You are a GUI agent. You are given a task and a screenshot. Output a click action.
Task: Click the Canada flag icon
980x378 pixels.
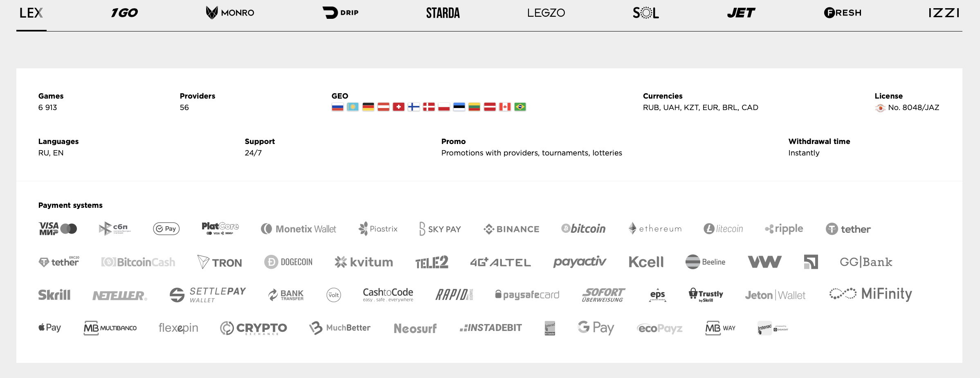505,107
